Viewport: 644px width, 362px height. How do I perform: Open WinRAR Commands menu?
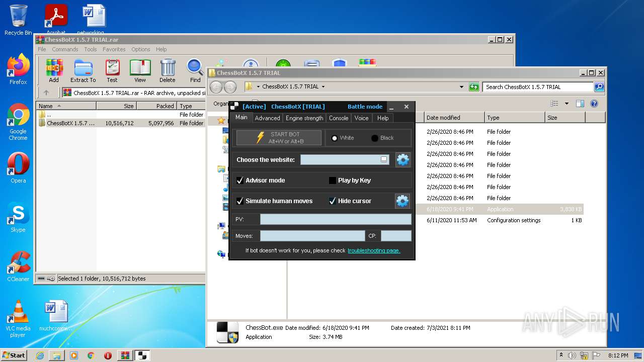click(65, 49)
